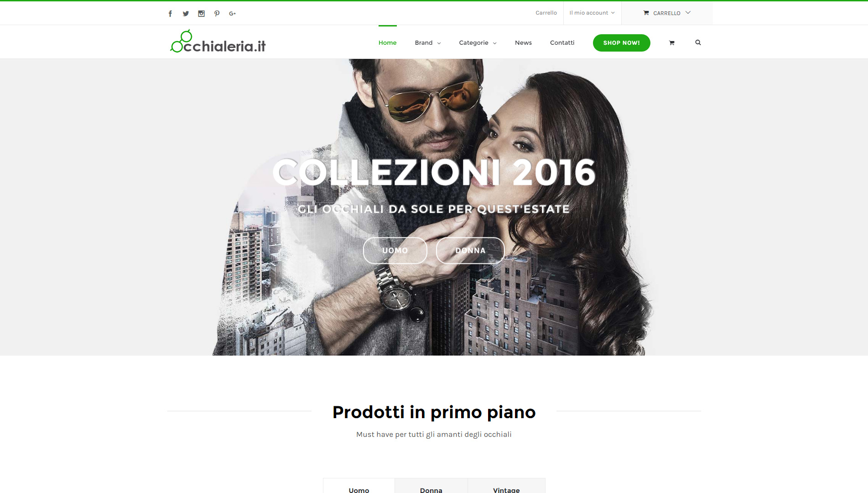Open the Contatti page link
Image resolution: width=868 pixels, height=493 pixels.
[562, 42]
